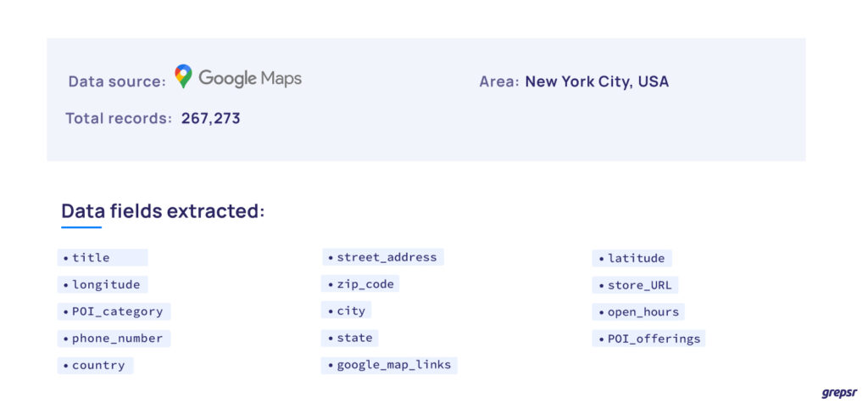Image resolution: width=868 pixels, height=409 pixels.
Task: Select the open_hours field tag
Action: point(638,312)
